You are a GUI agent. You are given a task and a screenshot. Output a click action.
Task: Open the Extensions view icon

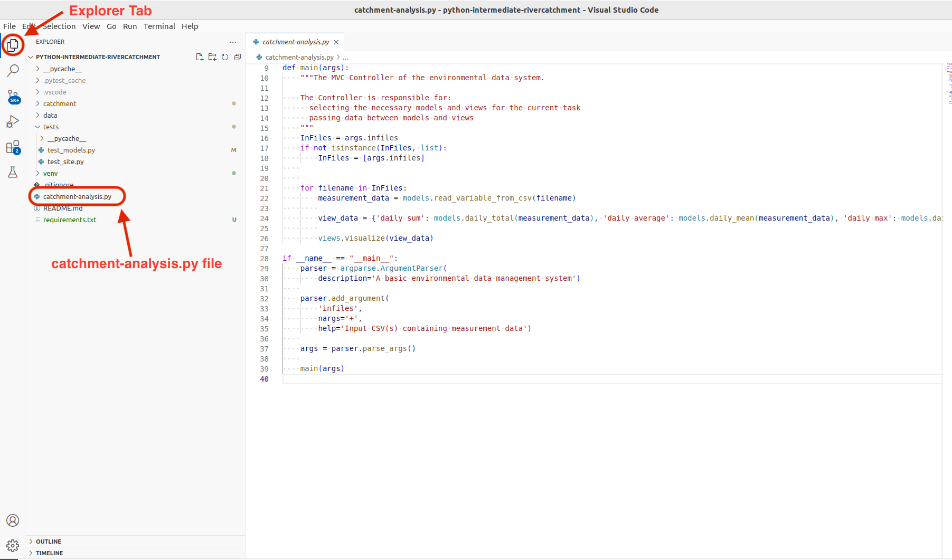click(x=13, y=147)
